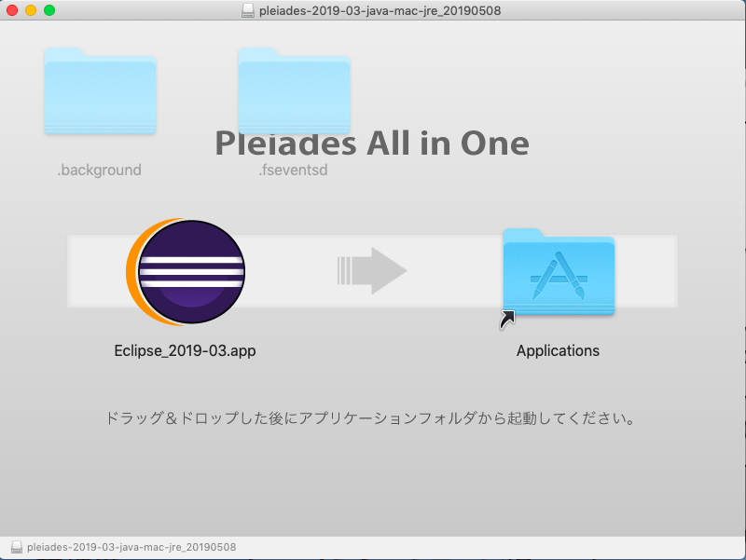The width and height of the screenshot is (746, 560).
Task: Close the Finder window with the red button
Action: point(12,10)
